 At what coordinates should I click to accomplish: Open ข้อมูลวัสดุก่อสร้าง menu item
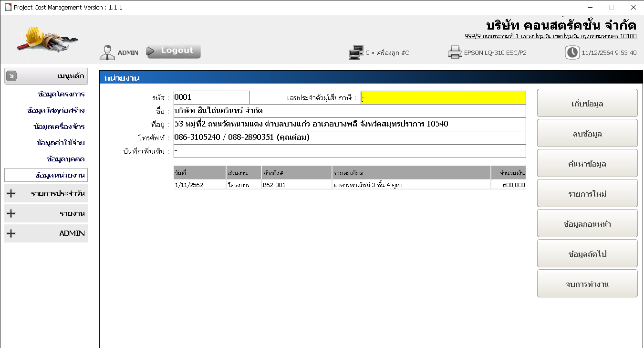click(x=56, y=111)
